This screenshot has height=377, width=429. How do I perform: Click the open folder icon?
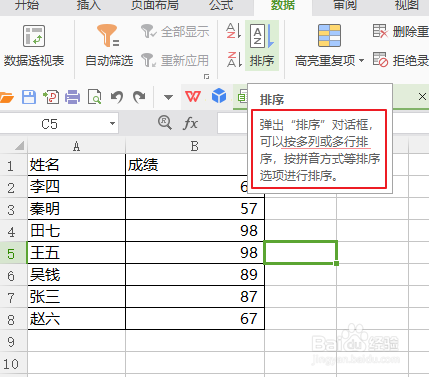click(6, 97)
